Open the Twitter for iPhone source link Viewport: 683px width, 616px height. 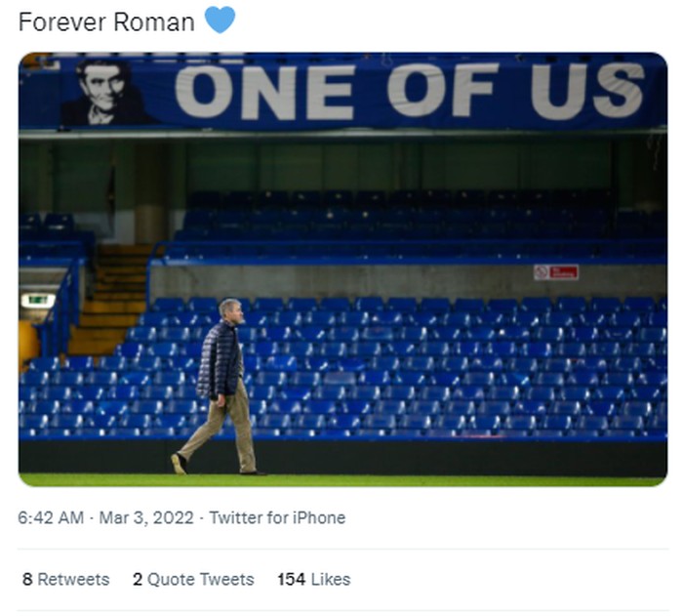[x=277, y=517]
